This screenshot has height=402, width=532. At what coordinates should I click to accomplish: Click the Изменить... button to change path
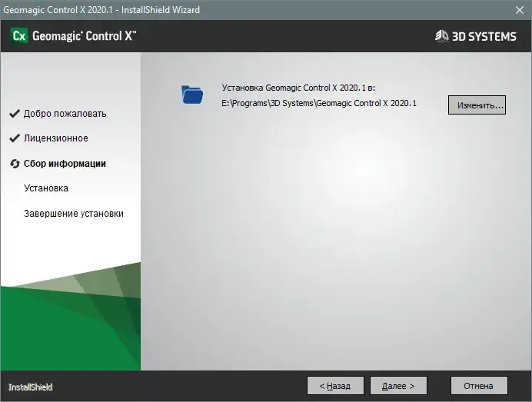point(477,105)
